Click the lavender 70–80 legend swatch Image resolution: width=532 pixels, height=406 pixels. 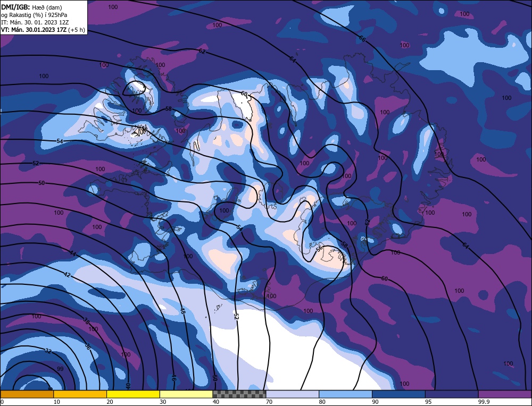(x=293, y=394)
